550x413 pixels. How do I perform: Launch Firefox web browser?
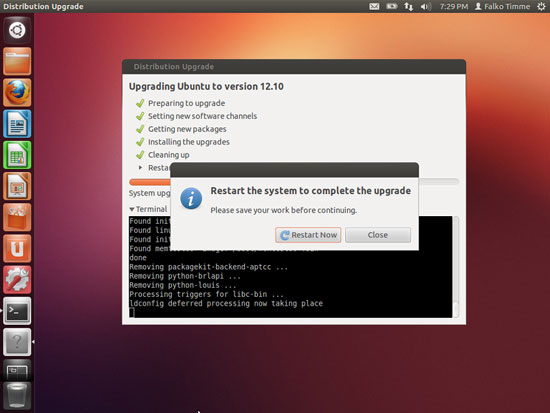17,92
